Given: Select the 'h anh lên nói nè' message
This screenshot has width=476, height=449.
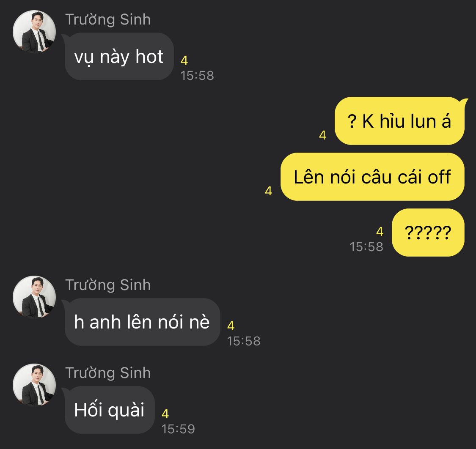Looking at the screenshot, I should point(142,322).
